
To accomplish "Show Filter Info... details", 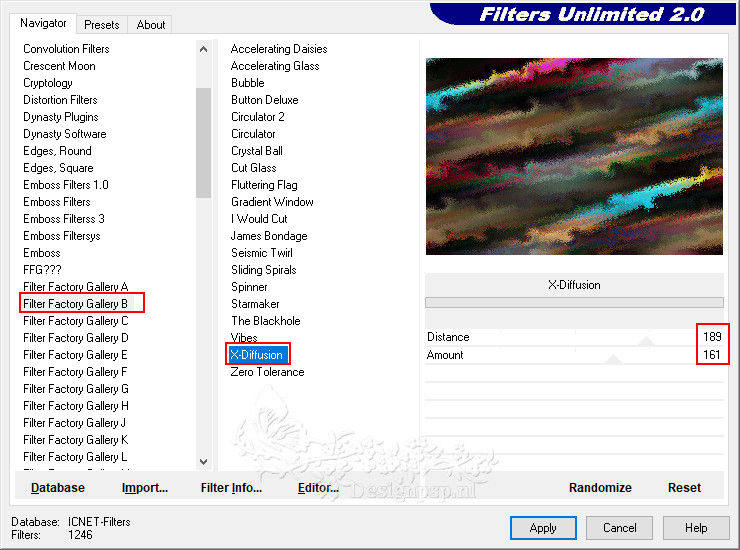I will tap(231, 488).
